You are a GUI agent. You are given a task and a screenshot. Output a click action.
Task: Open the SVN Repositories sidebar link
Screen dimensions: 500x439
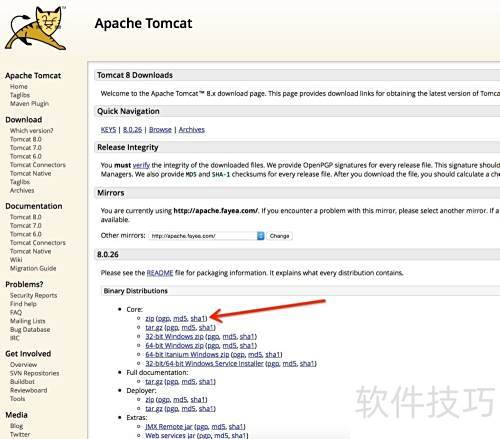34,373
